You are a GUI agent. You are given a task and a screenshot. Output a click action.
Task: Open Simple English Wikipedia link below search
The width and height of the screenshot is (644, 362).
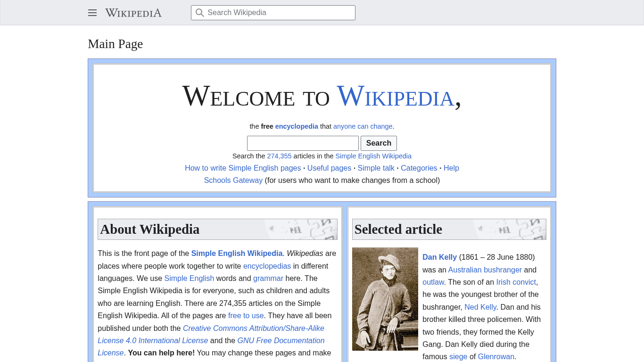click(x=373, y=156)
